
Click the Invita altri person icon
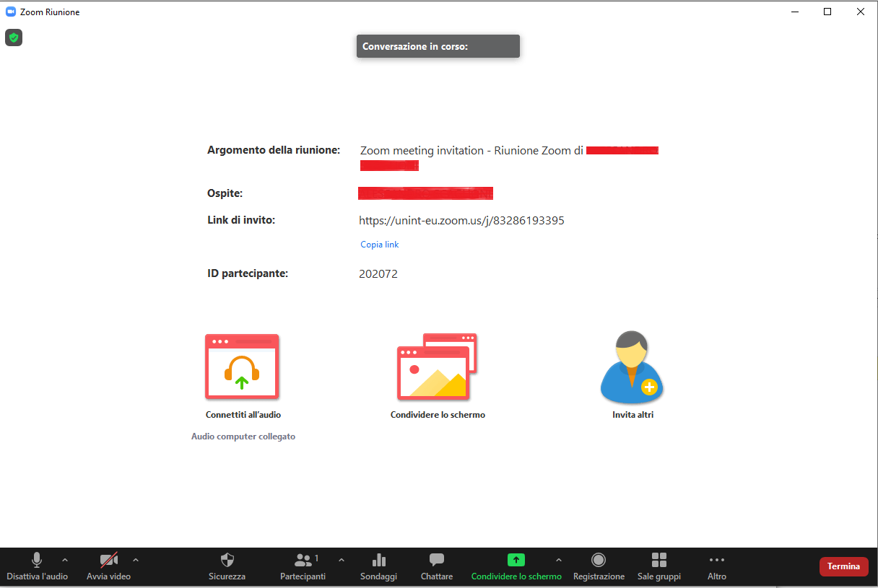click(633, 367)
